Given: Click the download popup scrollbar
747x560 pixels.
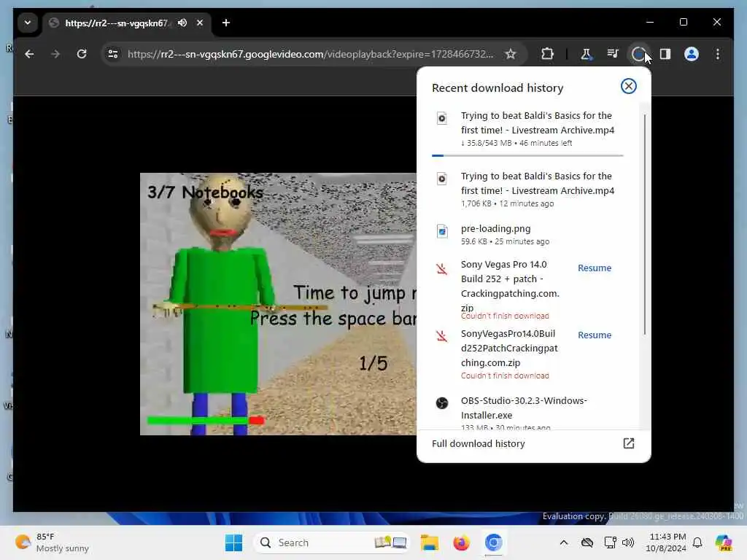Looking at the screenshot, I should tap(645, 224).
